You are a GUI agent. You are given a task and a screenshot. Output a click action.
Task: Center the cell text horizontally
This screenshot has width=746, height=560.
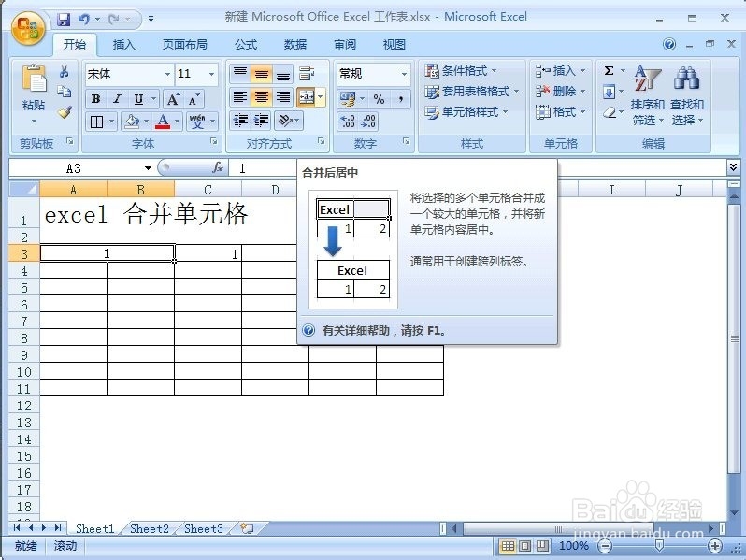click(261, 97)
